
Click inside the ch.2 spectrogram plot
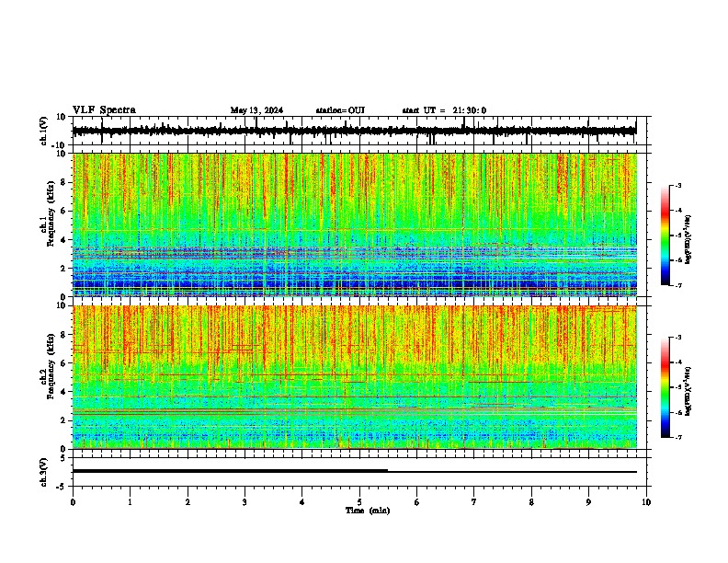coord(355,377)
